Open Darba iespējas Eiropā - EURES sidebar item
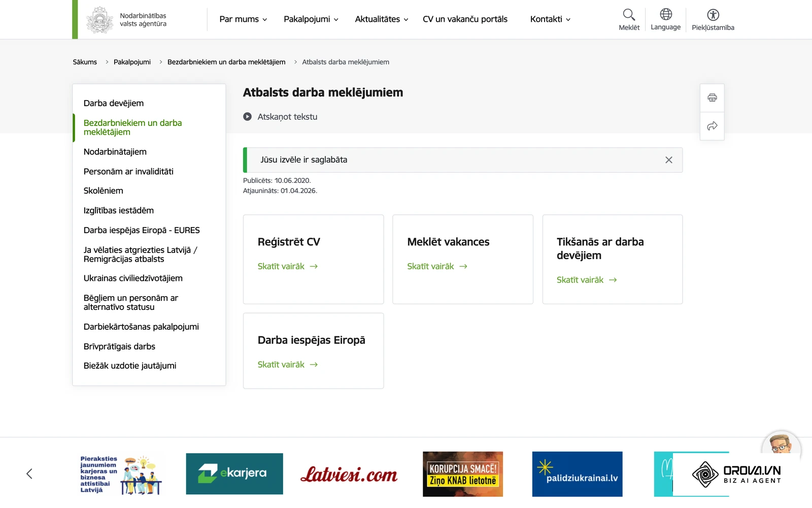Image resolution: width=812 pixels, height=508 pixels. (x=142, y=230)
